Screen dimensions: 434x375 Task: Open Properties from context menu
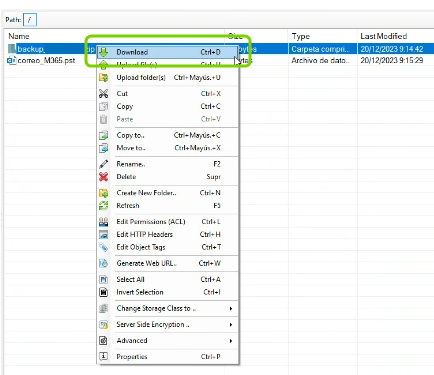click(x=168, y=357)
